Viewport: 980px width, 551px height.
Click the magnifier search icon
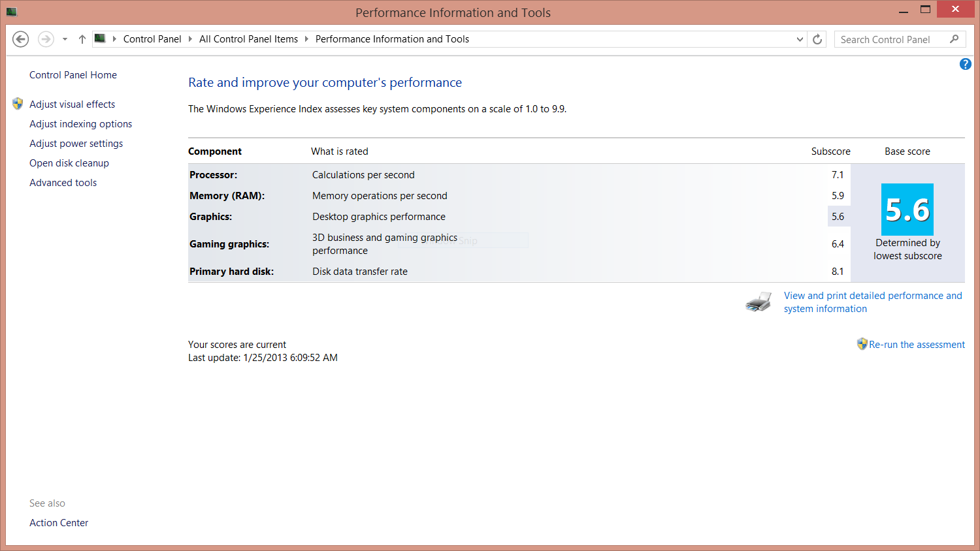click(954, 39)
